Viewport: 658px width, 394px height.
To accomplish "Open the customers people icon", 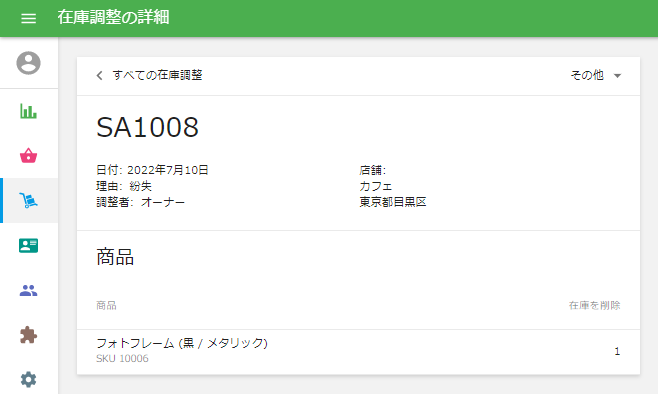I will [x=29, y=290].
